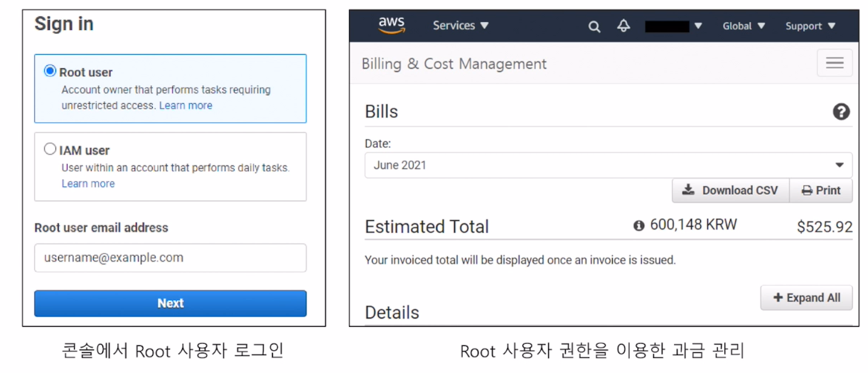Click the AWS logo home icon
The image size is (868, 373).
click(x=391, y=25)
